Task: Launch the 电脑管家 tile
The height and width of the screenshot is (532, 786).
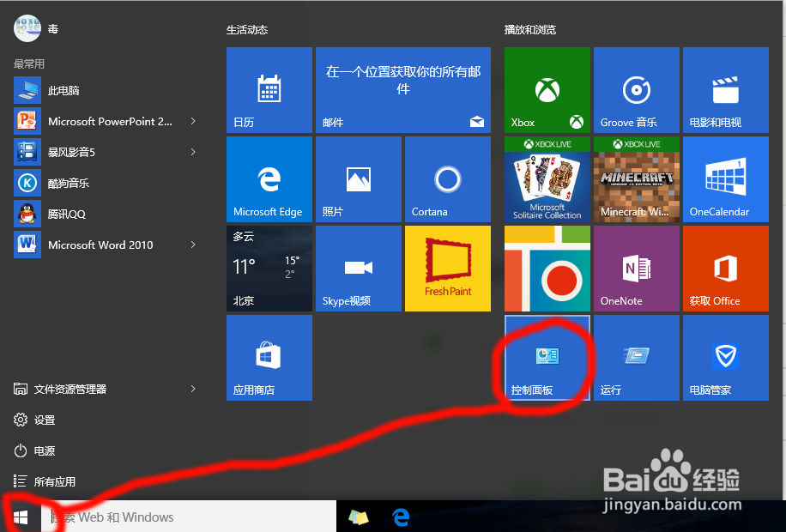Action: click(725, 358)
